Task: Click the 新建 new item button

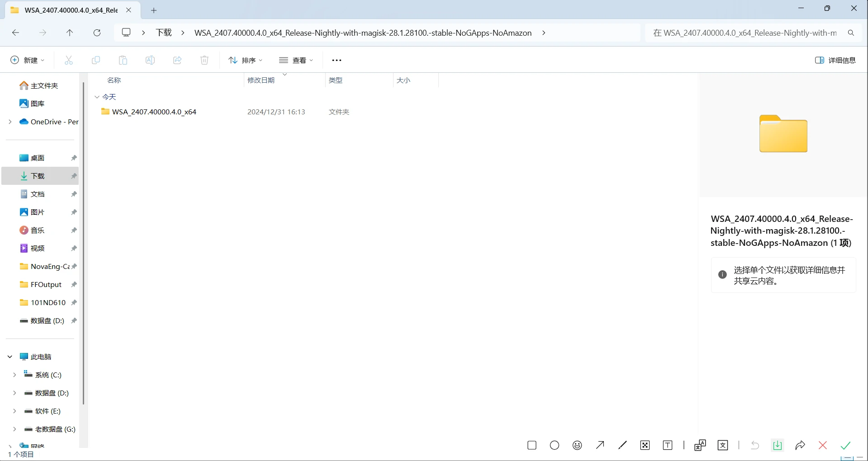Action: point(28,60)
